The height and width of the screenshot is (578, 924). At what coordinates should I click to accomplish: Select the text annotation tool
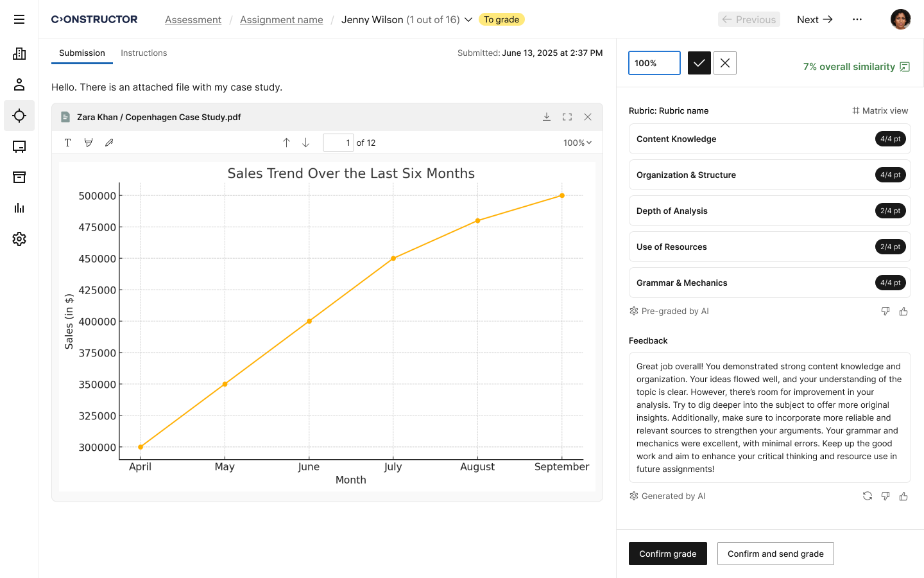pos(67,143)
